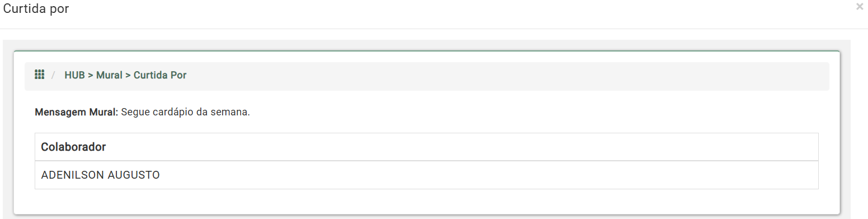Select the ADENILSON AUGUSTO row
The image size is (868, 219).
pyautogui.click(x=426, y=175)
